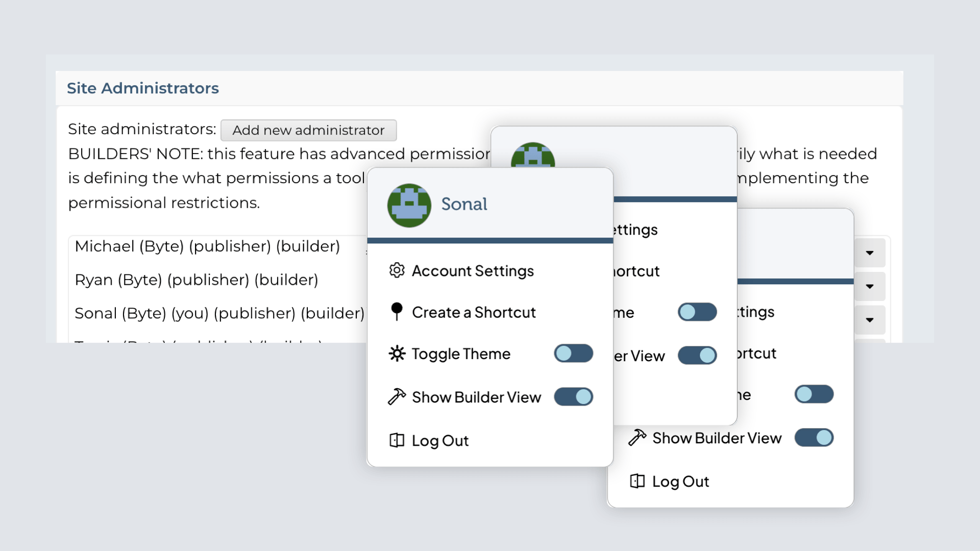This screenshot has height=551, width=980.
Task: Open the second administrator row dropdown arrow
Action: coord(870,287)
